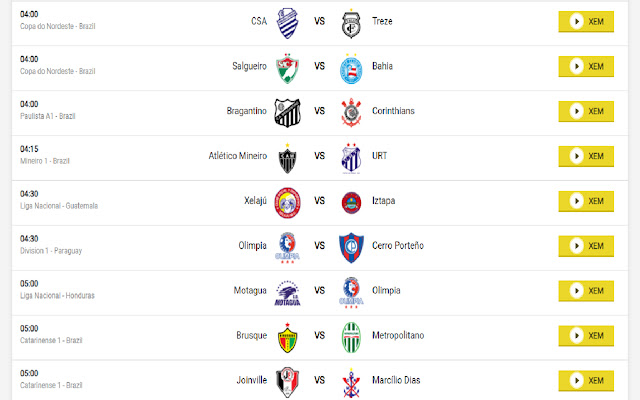The height and width of the screenshot is (400, 640).
Task: Click the CSA team crest icon
Action: 287,23
